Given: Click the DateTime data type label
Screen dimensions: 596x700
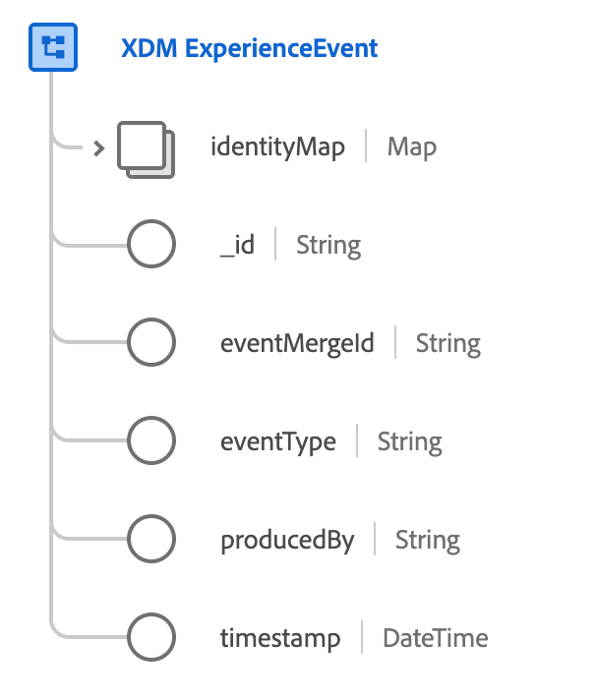Looking at the screenshot, I should [436, 637].
